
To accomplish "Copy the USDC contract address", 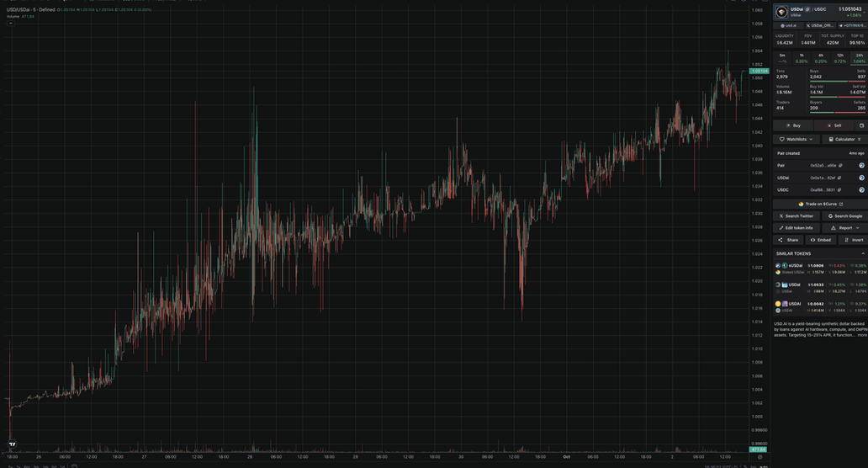I will [x=840, y=190].
